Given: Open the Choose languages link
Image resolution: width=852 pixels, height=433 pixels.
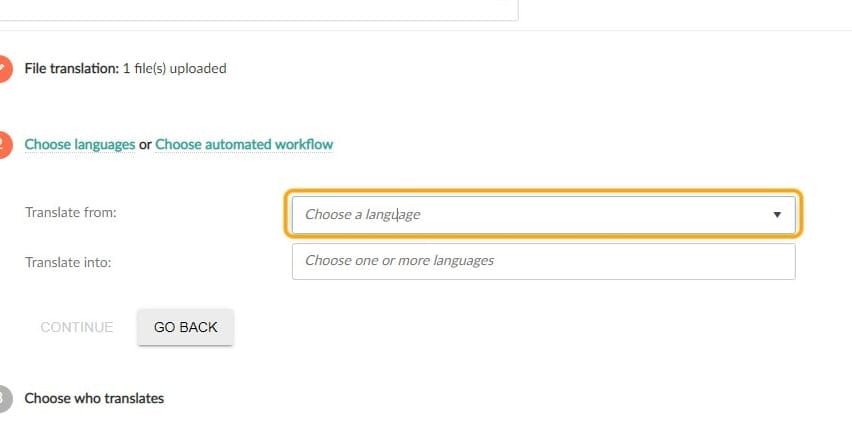Looking at the screenshot, I should [80, 144].
